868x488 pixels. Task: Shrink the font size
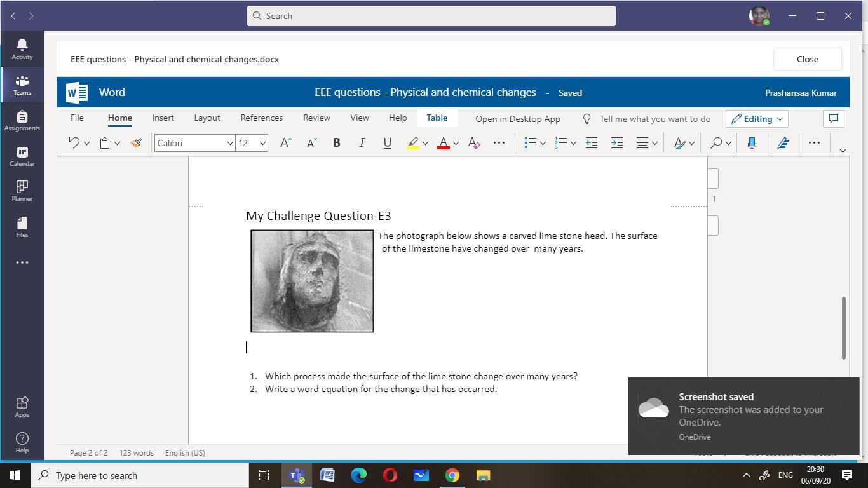pyautogui.click(x=311, y=143)
